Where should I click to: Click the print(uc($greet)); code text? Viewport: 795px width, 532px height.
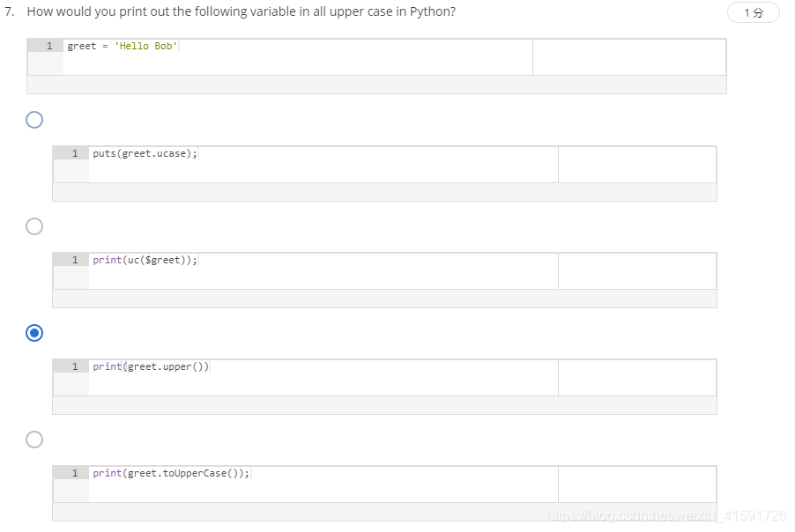(x=144, y=259)
